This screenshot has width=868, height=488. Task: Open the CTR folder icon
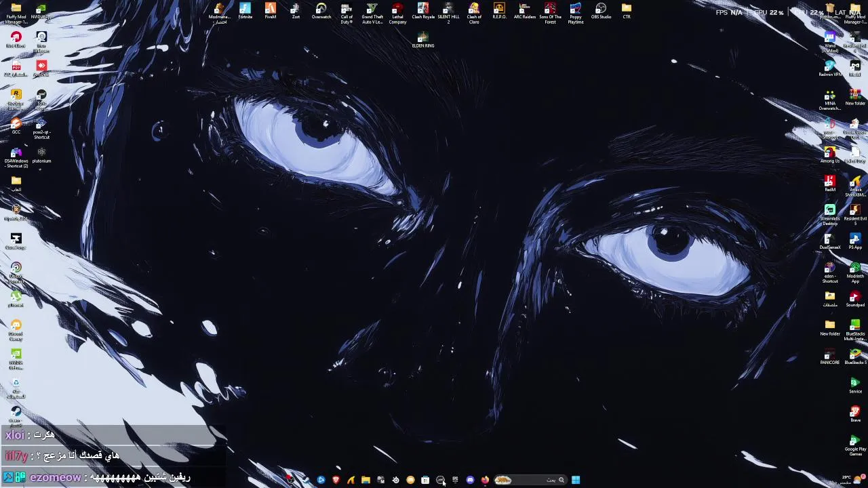[627, 12]
